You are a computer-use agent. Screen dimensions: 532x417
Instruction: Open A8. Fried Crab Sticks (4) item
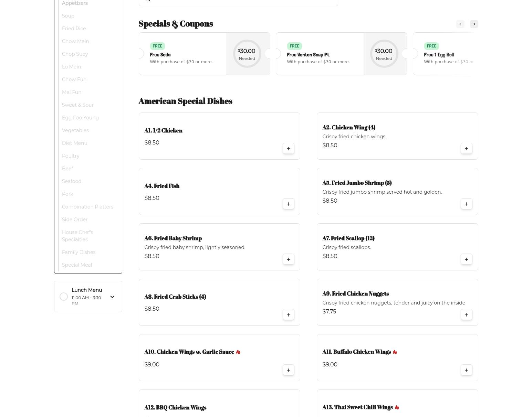(175, 297)
